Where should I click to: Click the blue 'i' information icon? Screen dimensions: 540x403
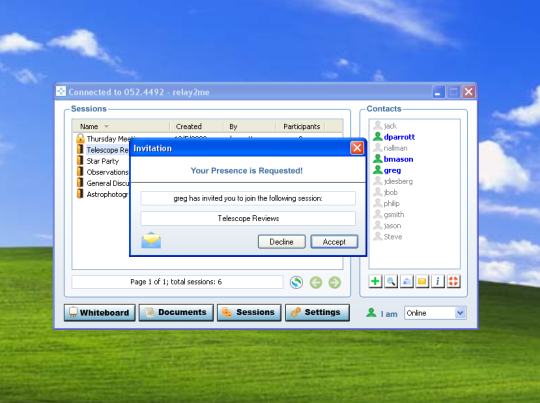[x=438, y=281]
